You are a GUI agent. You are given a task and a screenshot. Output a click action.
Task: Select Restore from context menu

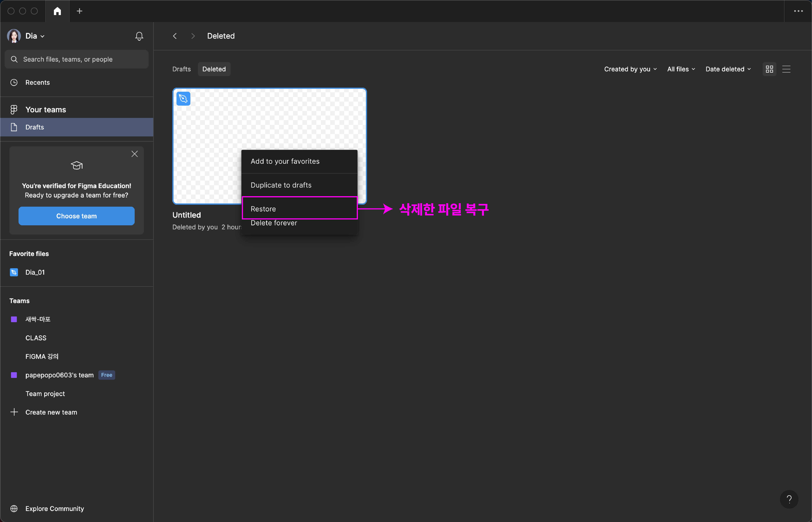[x=299, y=208]
